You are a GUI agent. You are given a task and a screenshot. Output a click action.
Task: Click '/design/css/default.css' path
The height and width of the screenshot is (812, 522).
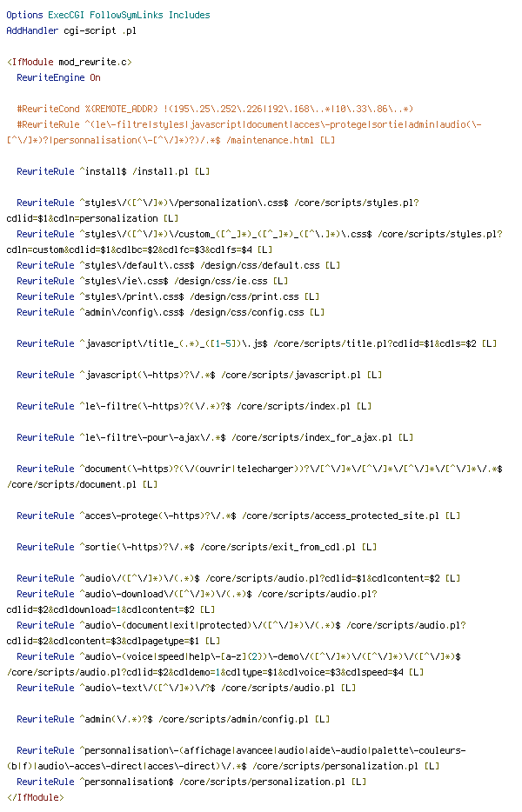(x=260, y=265)
